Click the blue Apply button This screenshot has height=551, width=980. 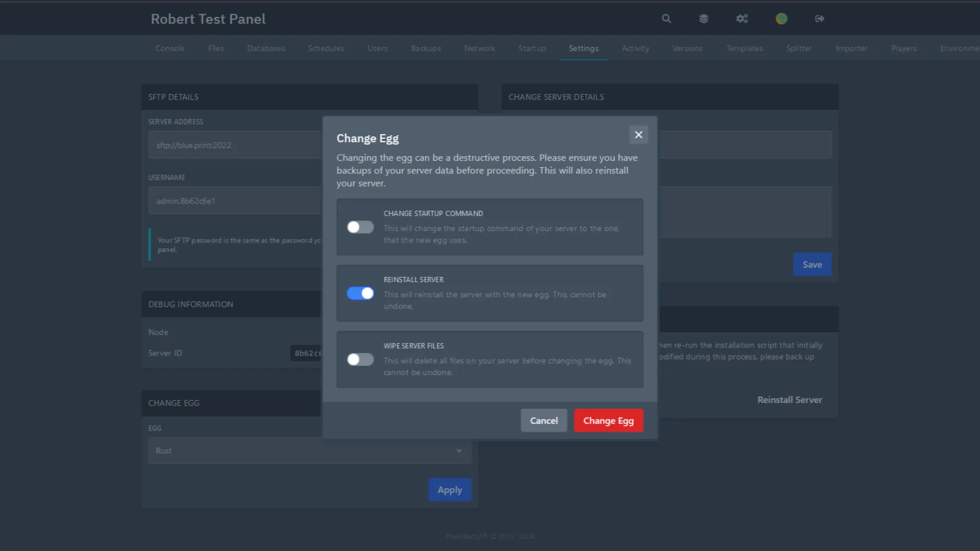click(x=450, y=490)
